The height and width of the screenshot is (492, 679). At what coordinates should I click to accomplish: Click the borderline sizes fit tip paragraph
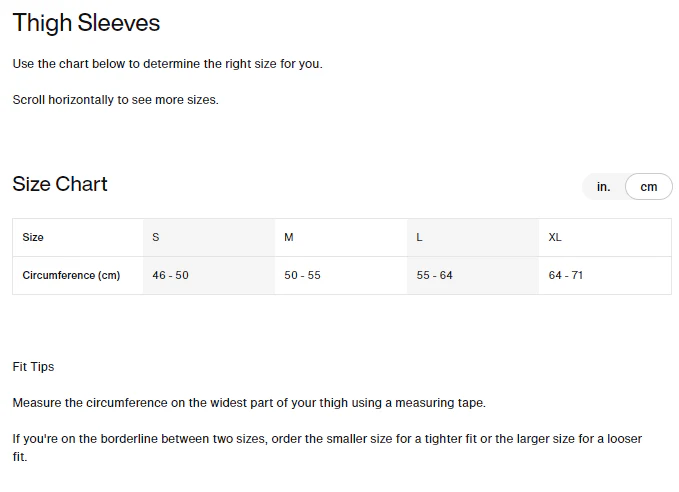click(x=327, y=448)
